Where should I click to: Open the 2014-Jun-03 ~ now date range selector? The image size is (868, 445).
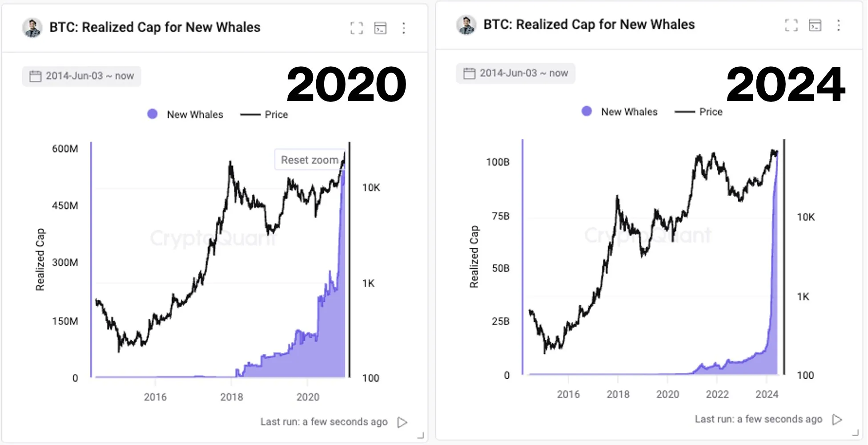(x=81, y=76)
